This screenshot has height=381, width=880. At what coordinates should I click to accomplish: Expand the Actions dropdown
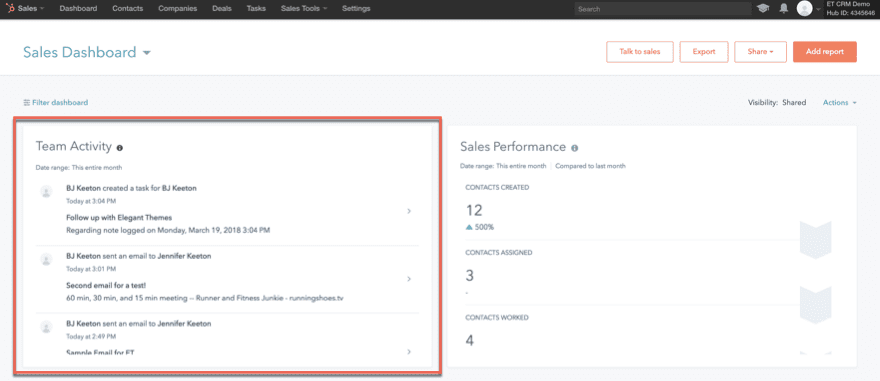pyautogui.click(x=840, y=103)
